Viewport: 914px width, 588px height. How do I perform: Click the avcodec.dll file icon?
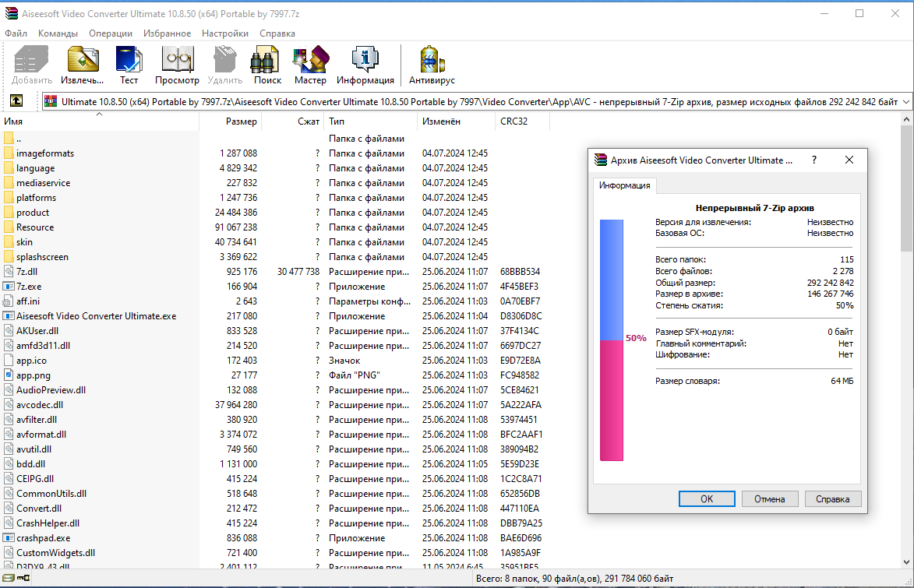click(9, 404)
